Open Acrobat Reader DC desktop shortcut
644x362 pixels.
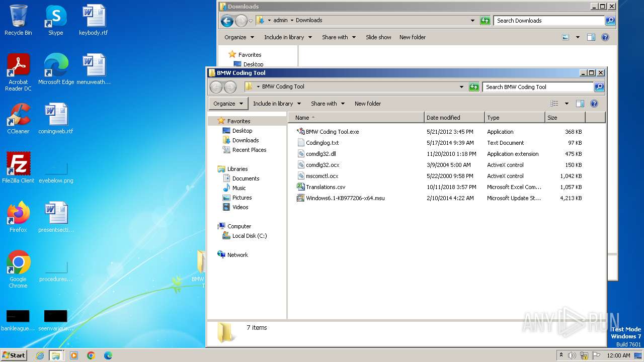pyautogui.click(x=18, y=72)
